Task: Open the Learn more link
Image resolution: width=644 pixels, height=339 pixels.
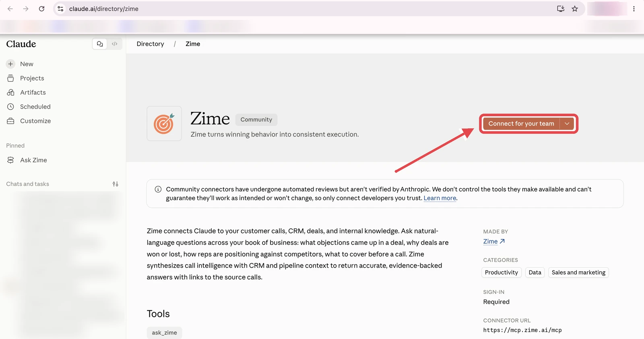Action: pyautogui.click(x=440, y=198)
